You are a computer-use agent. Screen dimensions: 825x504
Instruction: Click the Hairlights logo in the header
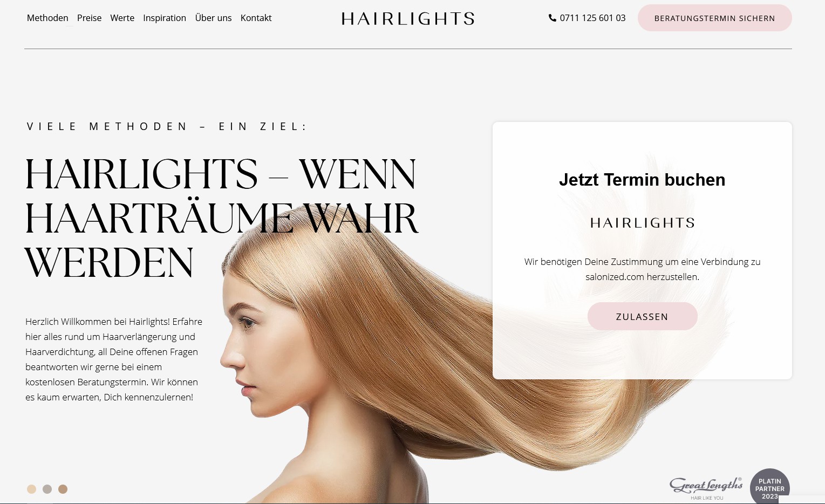[408, 19]
